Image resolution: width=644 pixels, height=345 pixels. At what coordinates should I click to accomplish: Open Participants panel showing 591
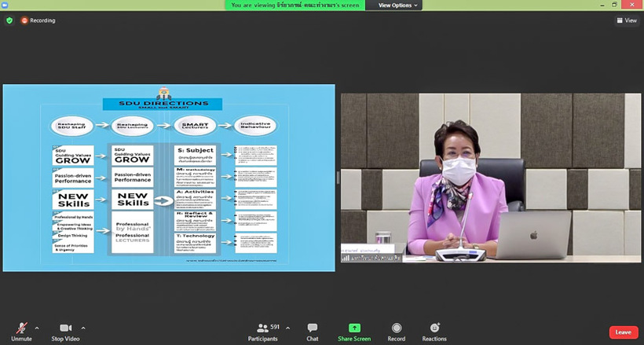(x=263, y=332)
